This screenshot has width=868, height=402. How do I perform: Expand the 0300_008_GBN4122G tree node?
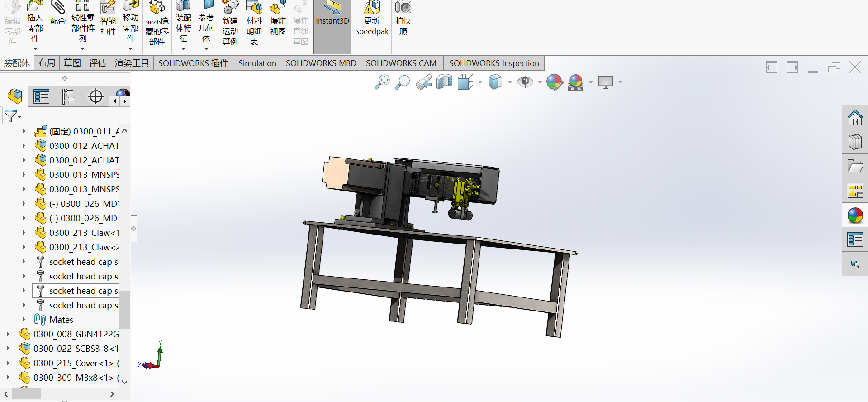[8, 334]
